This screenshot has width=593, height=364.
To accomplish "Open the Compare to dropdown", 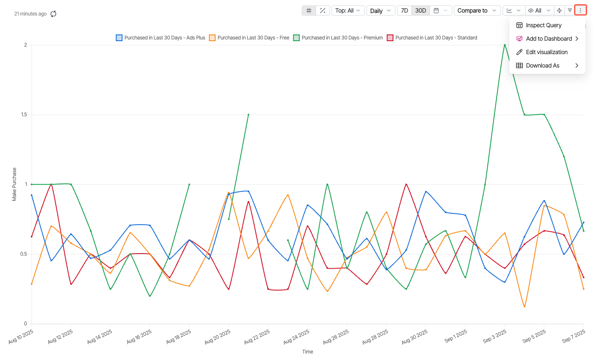I will [477, 10].
